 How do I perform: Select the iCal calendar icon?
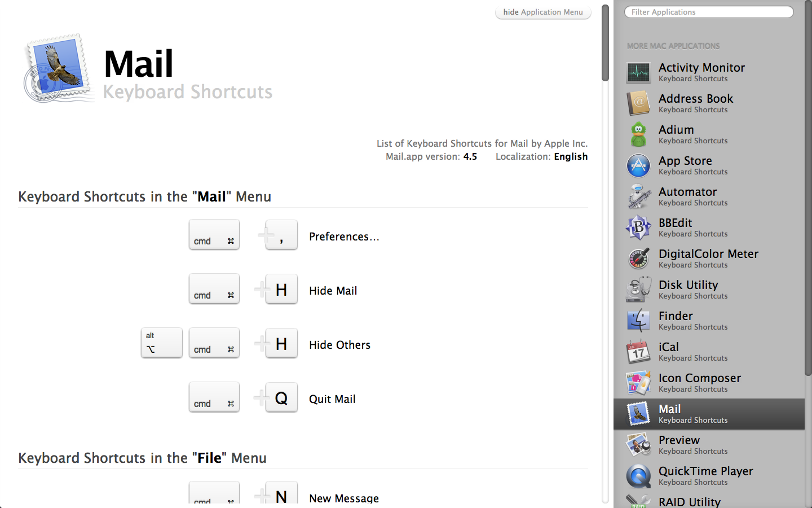tap(638, 352)
